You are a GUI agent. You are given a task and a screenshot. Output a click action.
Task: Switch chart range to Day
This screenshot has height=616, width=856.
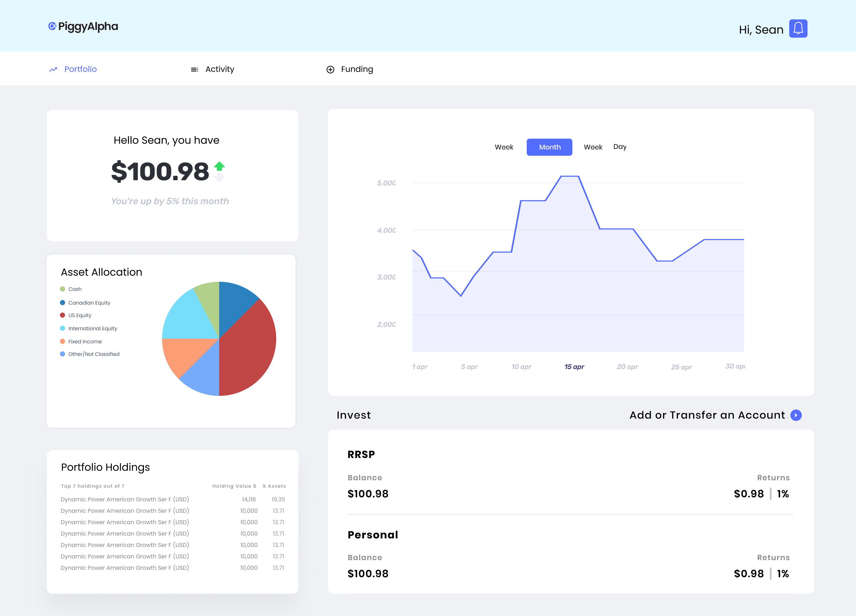pos(619,147)
